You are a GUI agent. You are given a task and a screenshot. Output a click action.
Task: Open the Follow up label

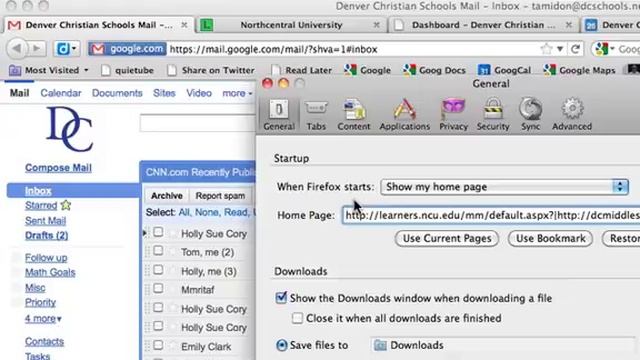pos(46,258)
